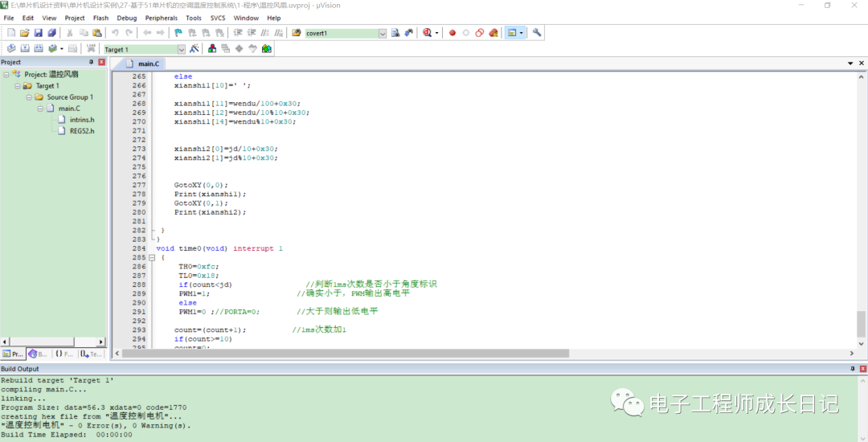Collapse the Source Group 1 tree node

[x=29, y=97]
